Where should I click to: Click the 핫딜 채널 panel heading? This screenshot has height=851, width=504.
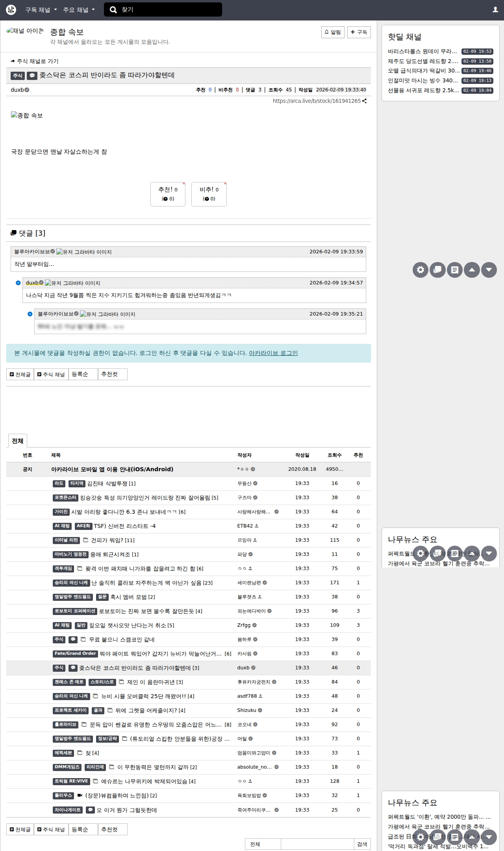[404, 37]
